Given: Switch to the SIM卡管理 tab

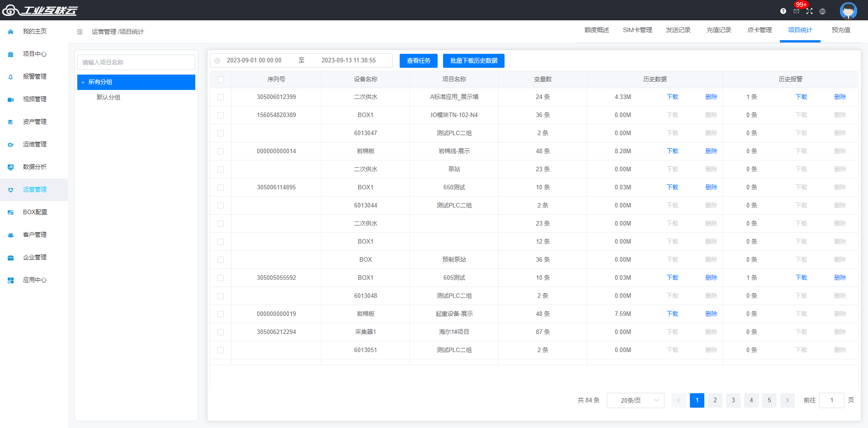Looking at the screenshot, I should pyautogui.click(x=637, y=30).
